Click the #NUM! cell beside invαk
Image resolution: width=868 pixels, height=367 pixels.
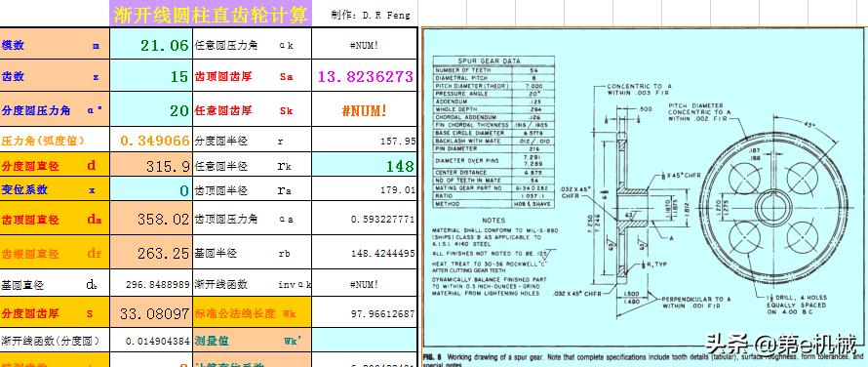click(x=364, y=284)
